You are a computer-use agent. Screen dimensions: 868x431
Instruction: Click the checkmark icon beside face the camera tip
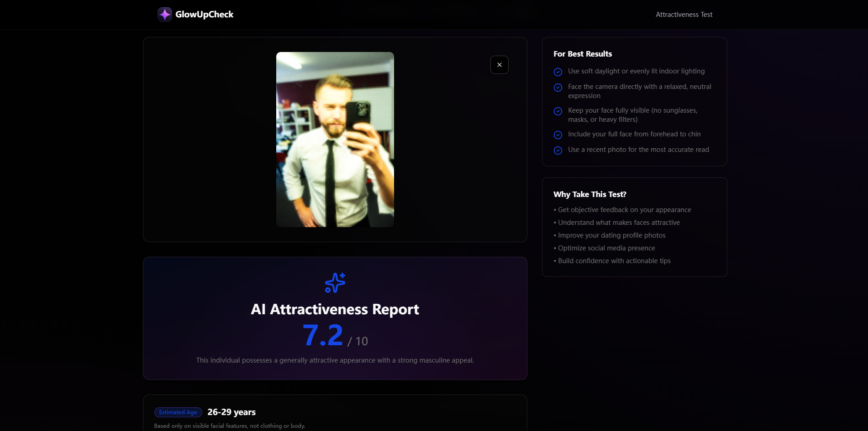point(558,88)
